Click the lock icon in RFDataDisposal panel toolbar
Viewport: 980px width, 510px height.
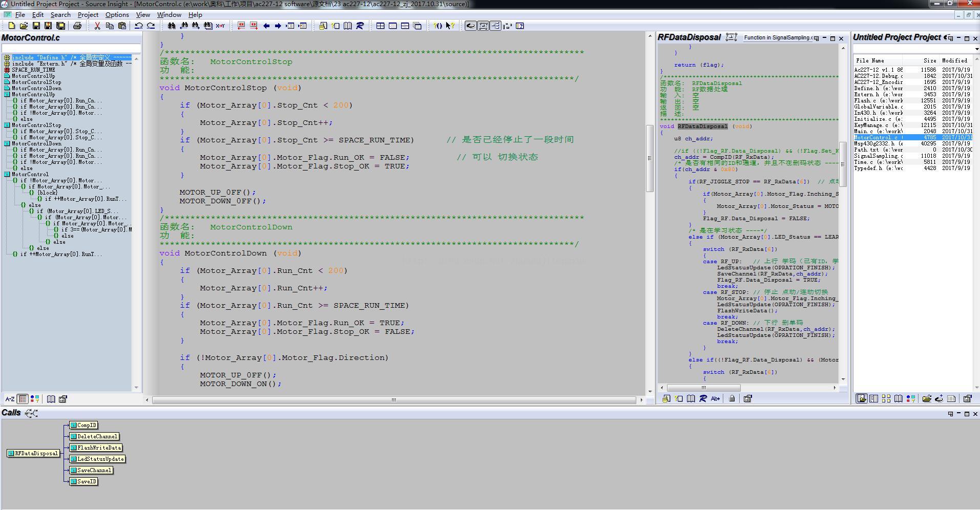(x=732, y=398)
